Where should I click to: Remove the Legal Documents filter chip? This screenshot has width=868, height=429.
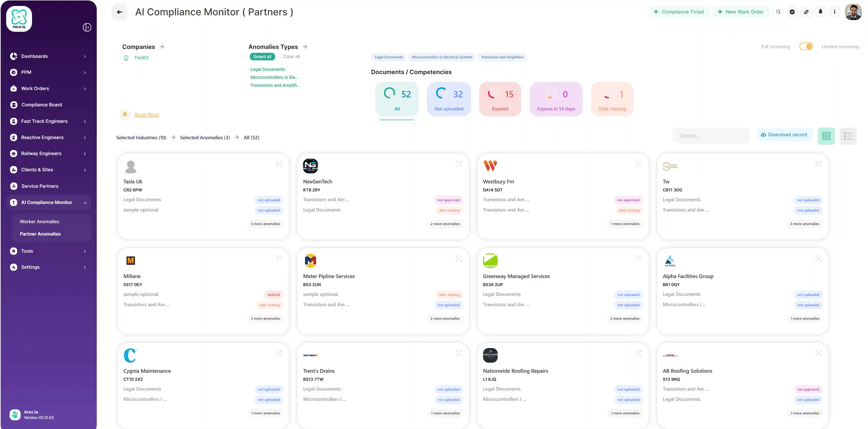389,57
